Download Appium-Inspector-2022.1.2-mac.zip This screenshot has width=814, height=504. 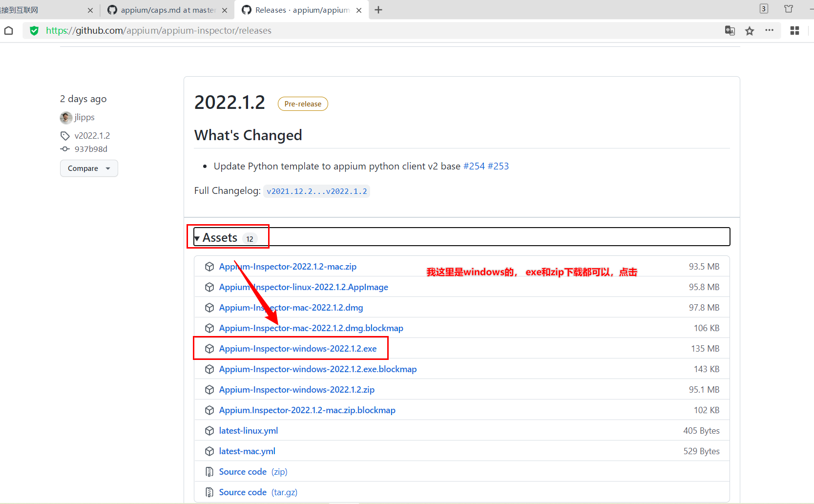(x=288, y=267)
